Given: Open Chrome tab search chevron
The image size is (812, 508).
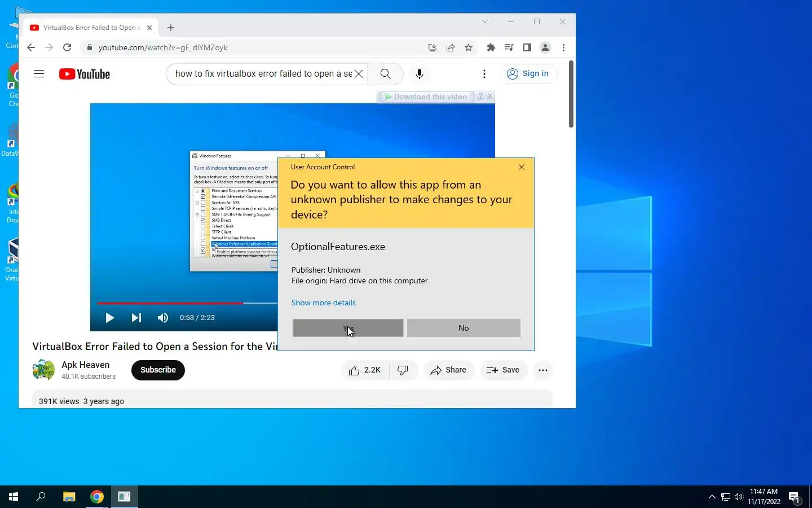Looking at the screenshot, I should point(485,21).
